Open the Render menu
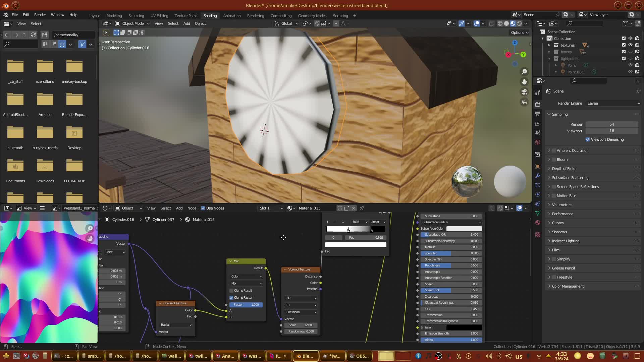Image resolution: width=644 pixels, height=362 pixels. tap(40, 15)
